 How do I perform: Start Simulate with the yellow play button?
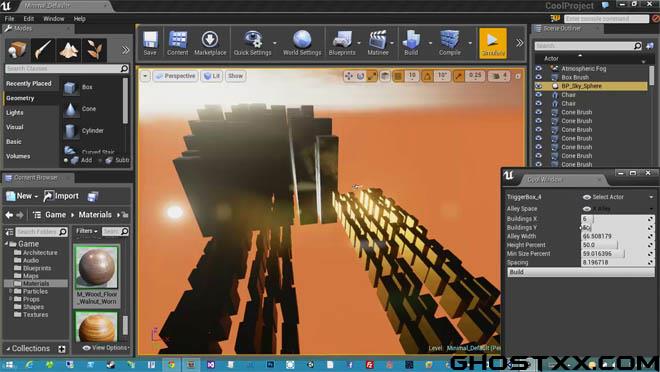492,43
